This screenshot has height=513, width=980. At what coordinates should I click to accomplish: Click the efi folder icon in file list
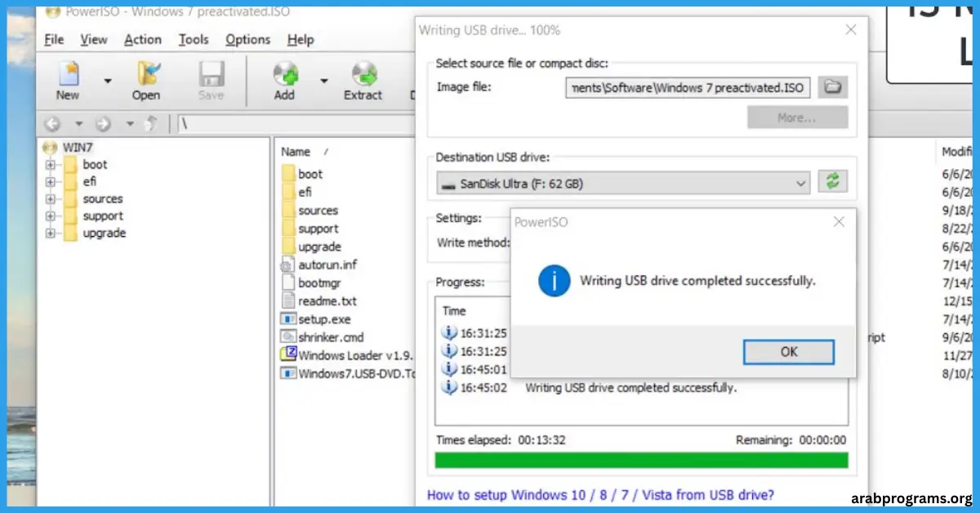(288, 192)
